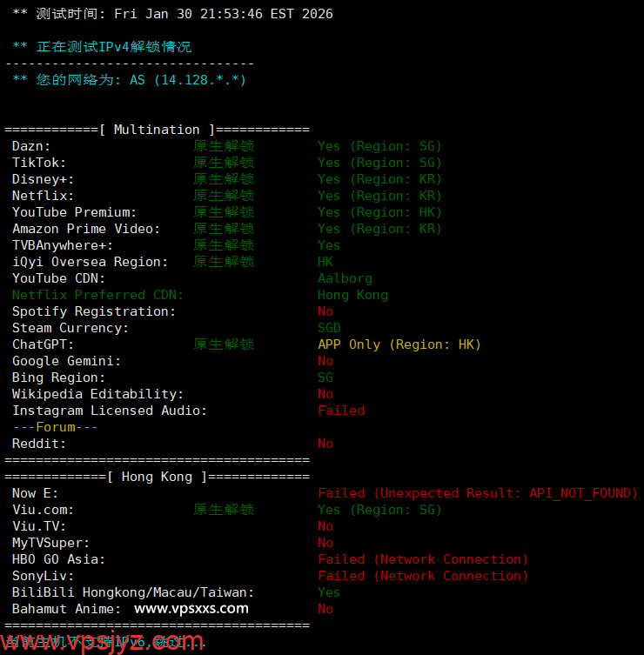Click the ---Forum--- subsection label

55,427
